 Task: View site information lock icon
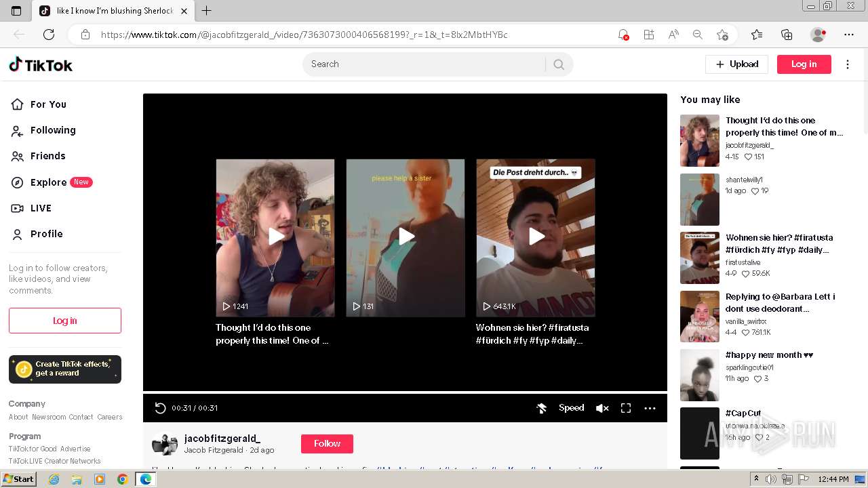[x=85, y=35]
